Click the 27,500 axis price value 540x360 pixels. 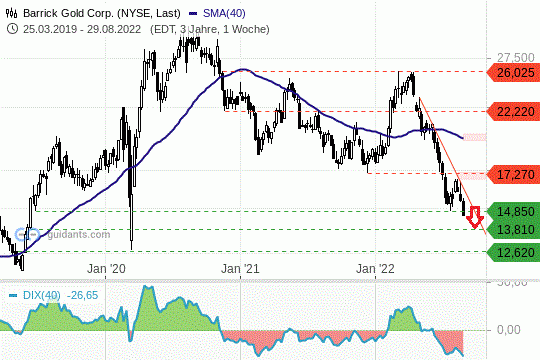[516, 58]
